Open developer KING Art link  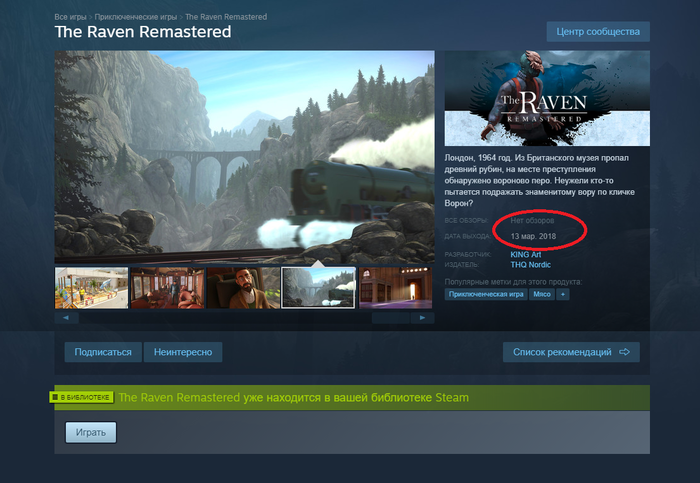[x=525, y=254]
